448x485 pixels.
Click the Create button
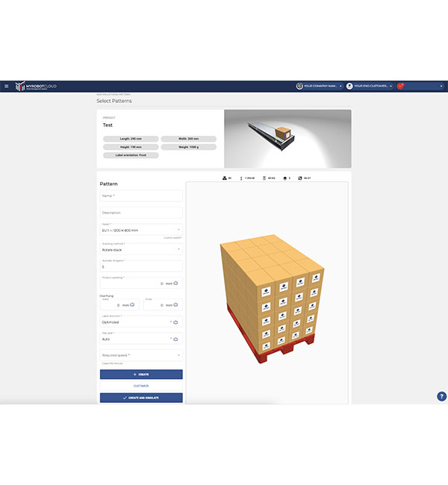pyautogui.click(x=141, y=375)
